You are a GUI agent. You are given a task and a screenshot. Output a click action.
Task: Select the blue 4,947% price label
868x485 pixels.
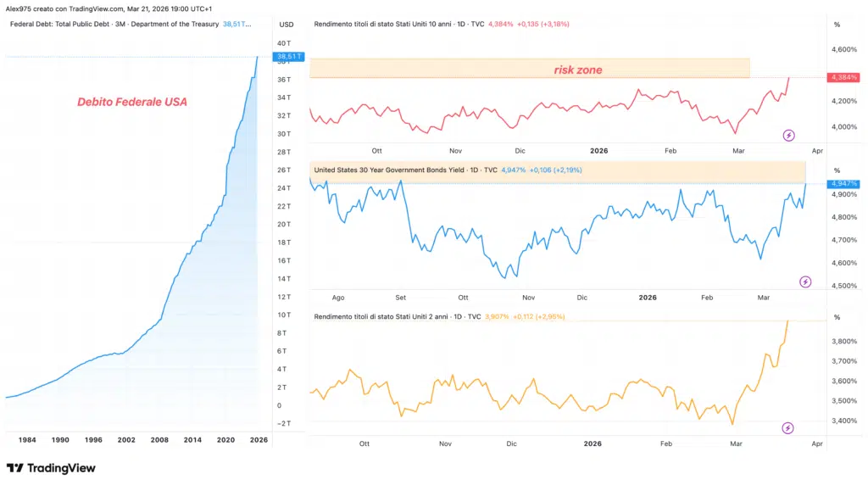[843, 183]
